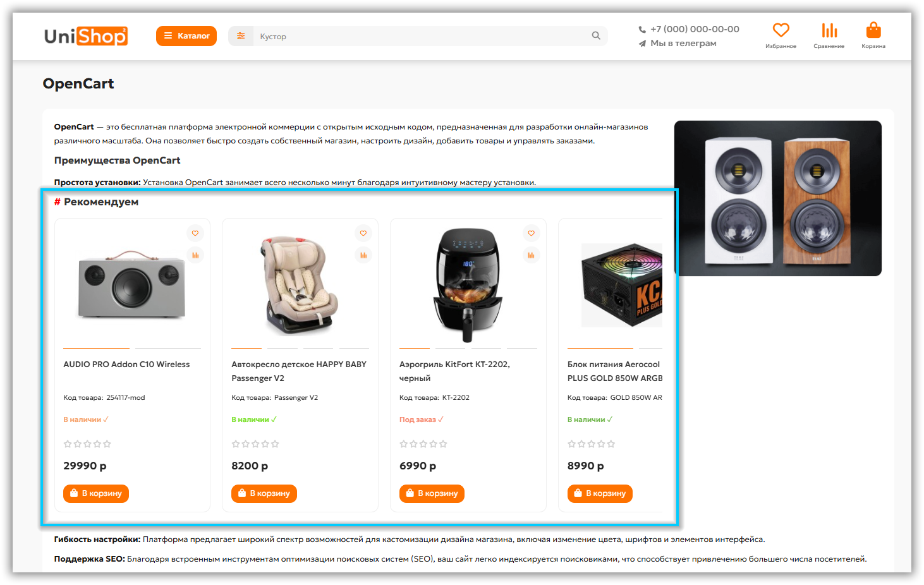Image resolution: width=924 pixels, height=585 pixels.
Task: Click the Aerocool power supply product image
Action: coord(621,285)
